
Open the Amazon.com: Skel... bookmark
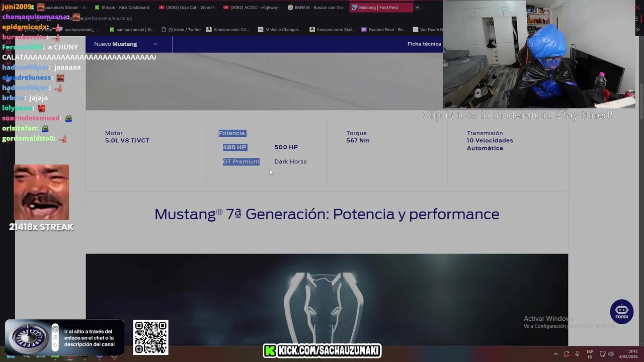point(333,30)
